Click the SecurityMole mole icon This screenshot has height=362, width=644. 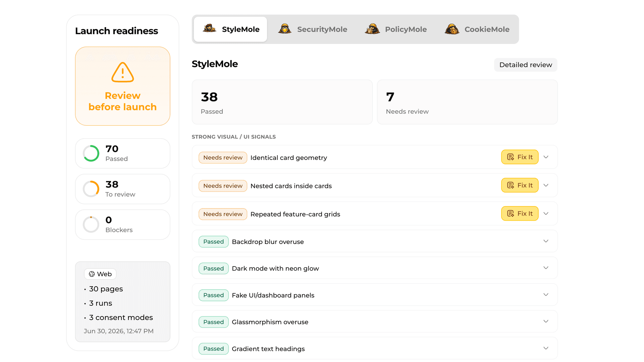285,29
